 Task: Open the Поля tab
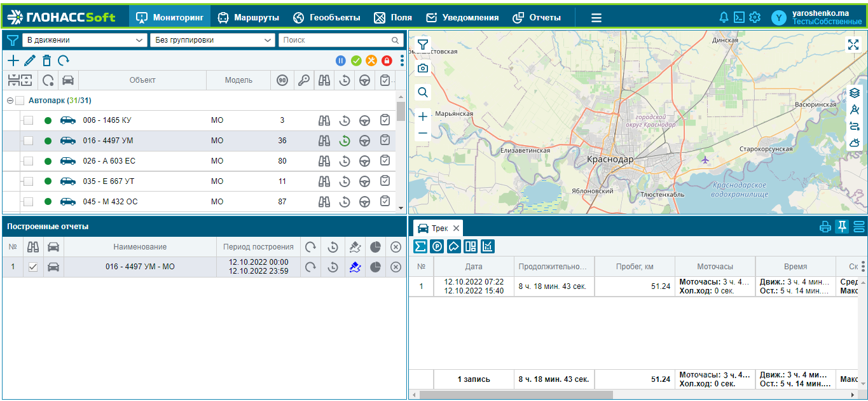pyautogui.click(x=393, y=17)
